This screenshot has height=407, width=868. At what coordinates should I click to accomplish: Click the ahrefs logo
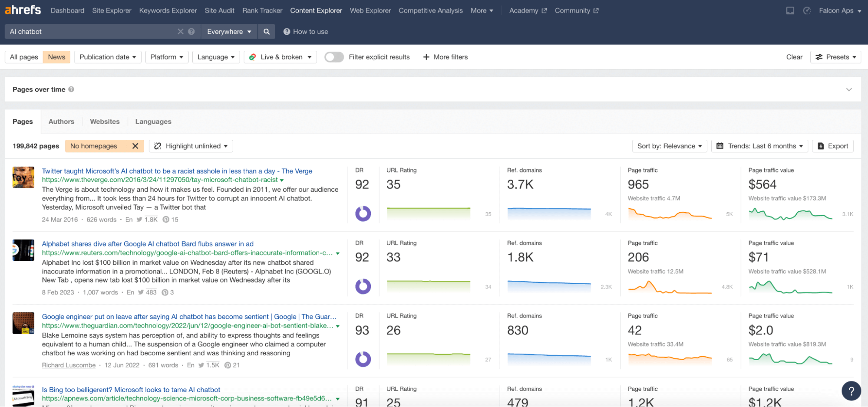(23, 10)
